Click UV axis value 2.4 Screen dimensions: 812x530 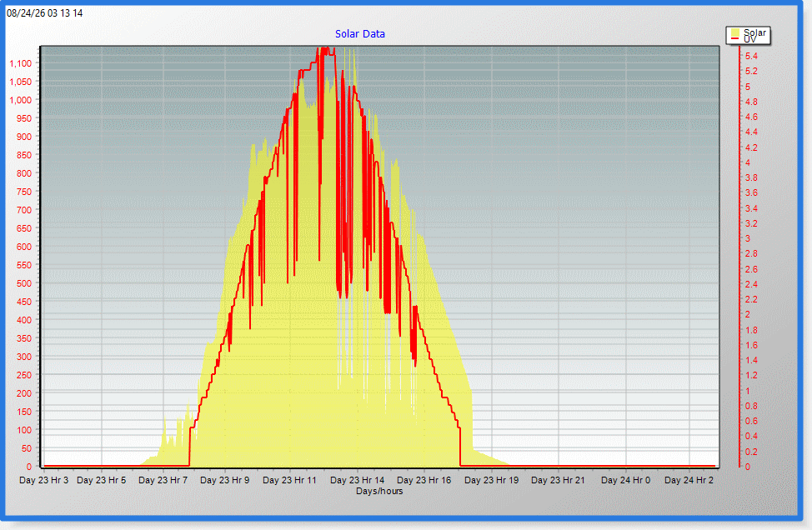pos(751,284)
